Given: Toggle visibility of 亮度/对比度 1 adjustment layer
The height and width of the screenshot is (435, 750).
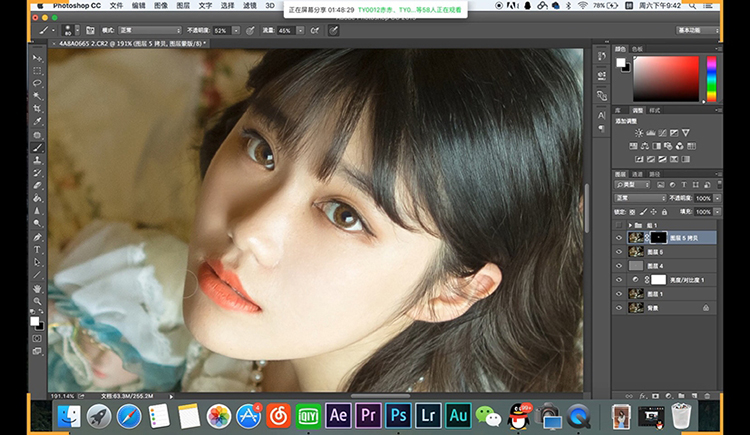Looking at the screenshot, I should (x=619, y=279).
